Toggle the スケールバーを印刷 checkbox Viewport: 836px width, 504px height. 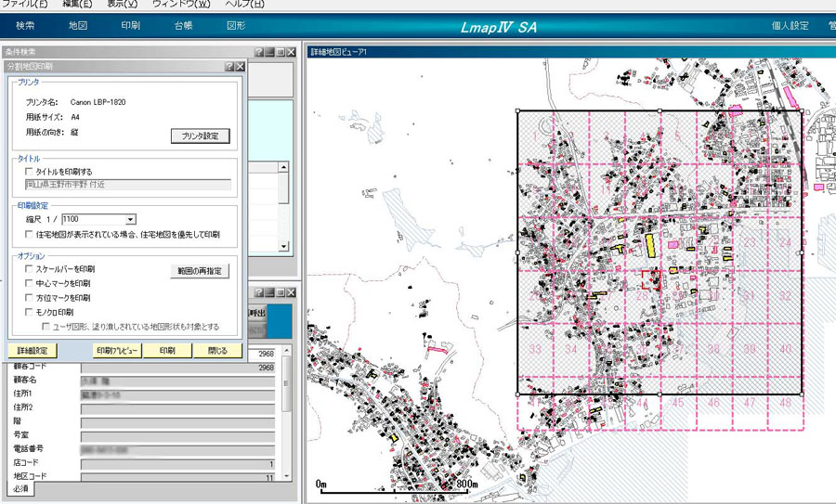click(x=30, y=268)
